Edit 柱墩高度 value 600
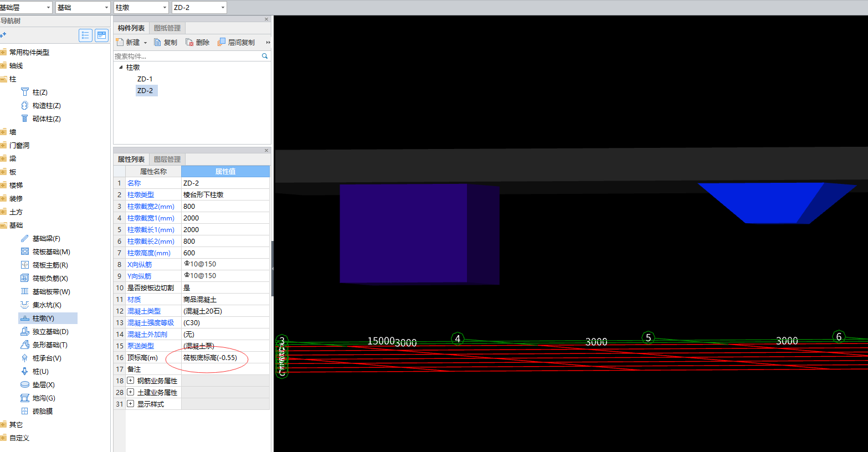 (x=225, y=253)
